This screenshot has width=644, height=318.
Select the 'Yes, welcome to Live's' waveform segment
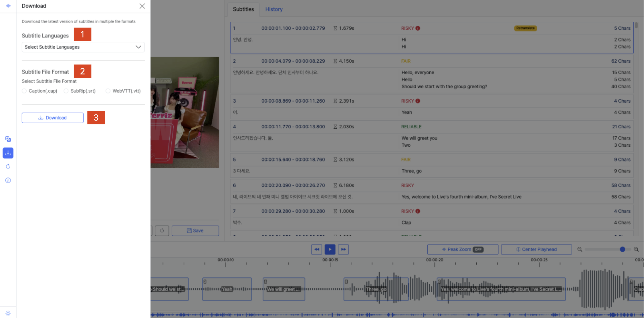(x=501, y=289)
